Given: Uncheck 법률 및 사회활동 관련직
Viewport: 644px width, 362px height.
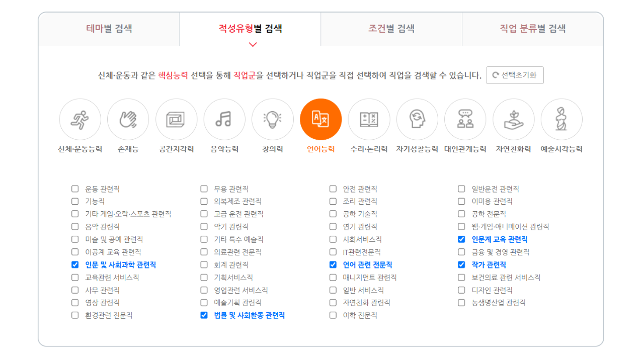Looking at the screenshot, I should click(204, 315).
